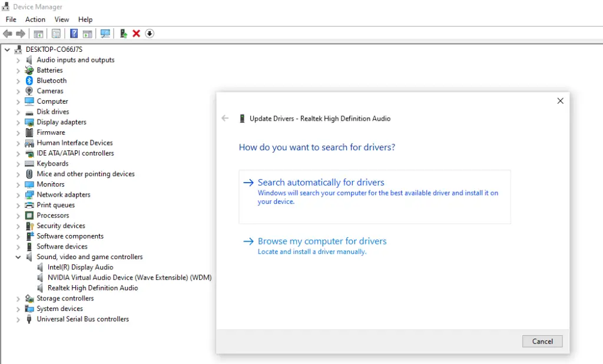Click the Security devices icon
Screen dimensions: 603x364
point(29,226)
